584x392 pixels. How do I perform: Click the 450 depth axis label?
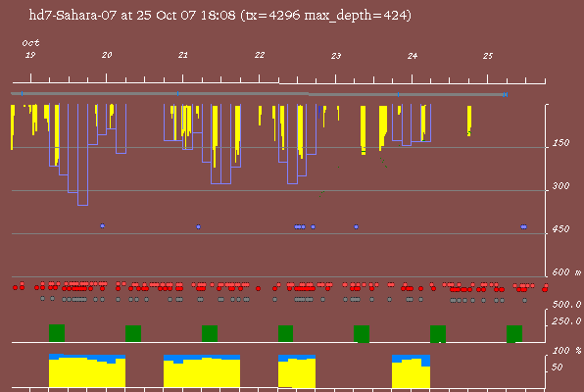pos(560,229)
